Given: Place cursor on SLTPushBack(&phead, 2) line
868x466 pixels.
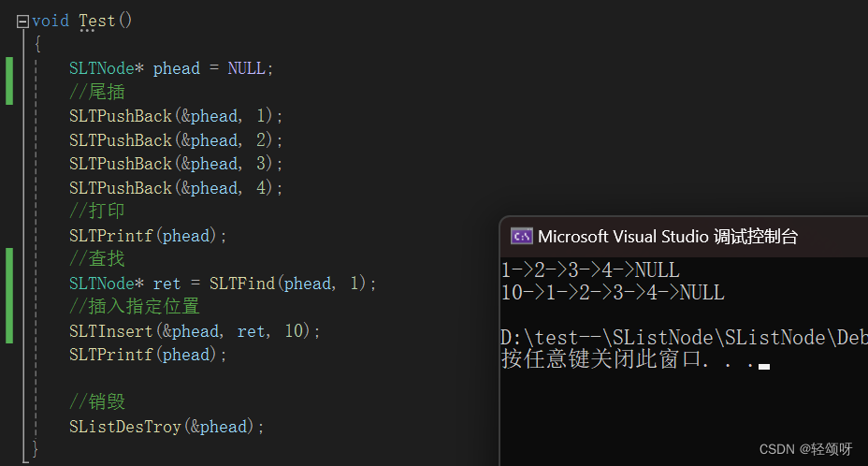Looking at the screenshot, I should (x=176, y=140).
